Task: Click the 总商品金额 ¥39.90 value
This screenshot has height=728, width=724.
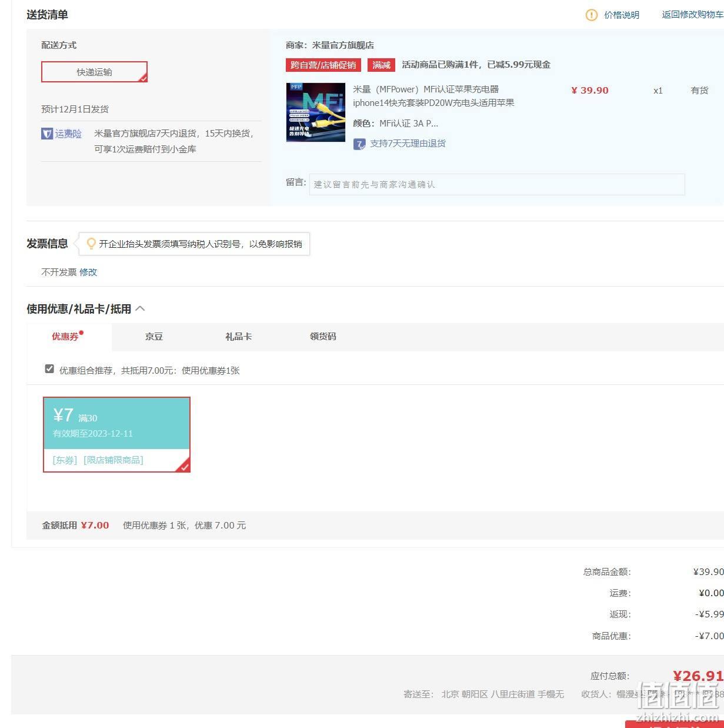Action: [709, 571]
